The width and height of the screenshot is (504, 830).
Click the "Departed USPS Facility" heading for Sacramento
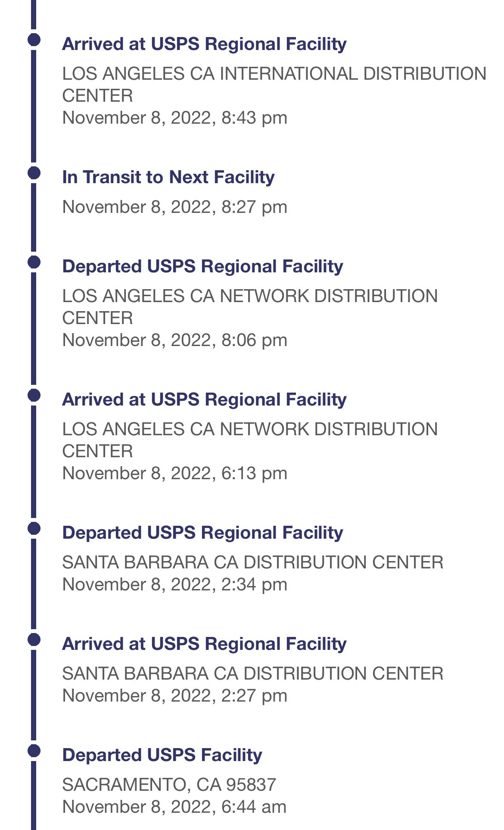coord(162,755)
